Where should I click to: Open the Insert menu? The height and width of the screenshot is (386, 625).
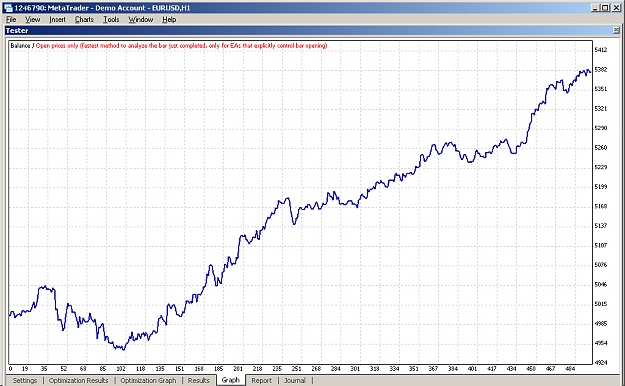tap(57, 20)
